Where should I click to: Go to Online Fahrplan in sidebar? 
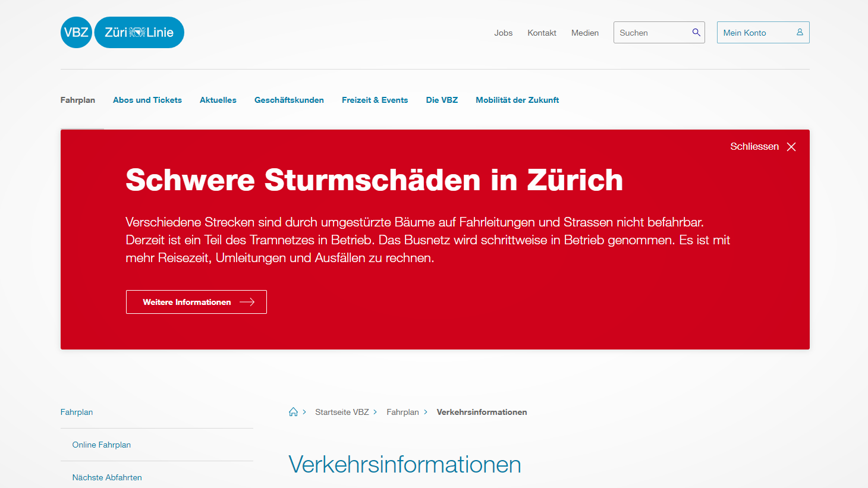[102, 445]
